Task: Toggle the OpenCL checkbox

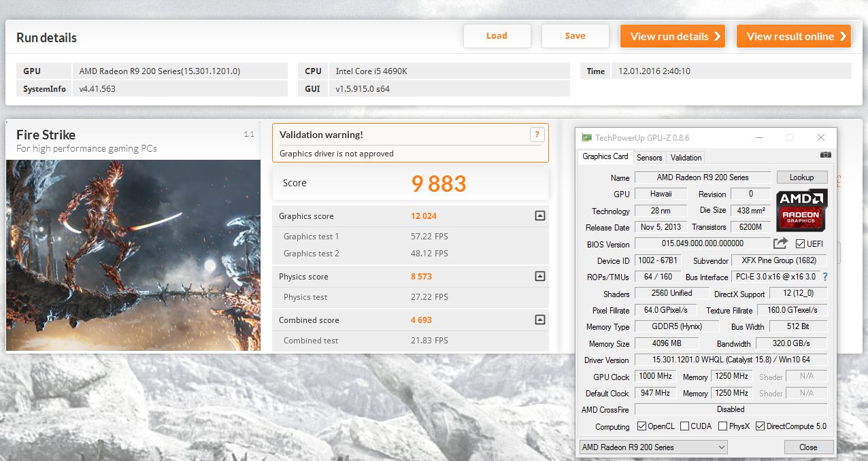Action: tap(641, 426)
